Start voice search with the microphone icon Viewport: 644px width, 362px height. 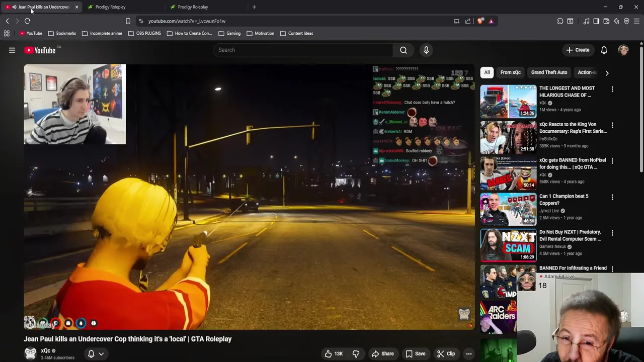click(x=426, y=50)
